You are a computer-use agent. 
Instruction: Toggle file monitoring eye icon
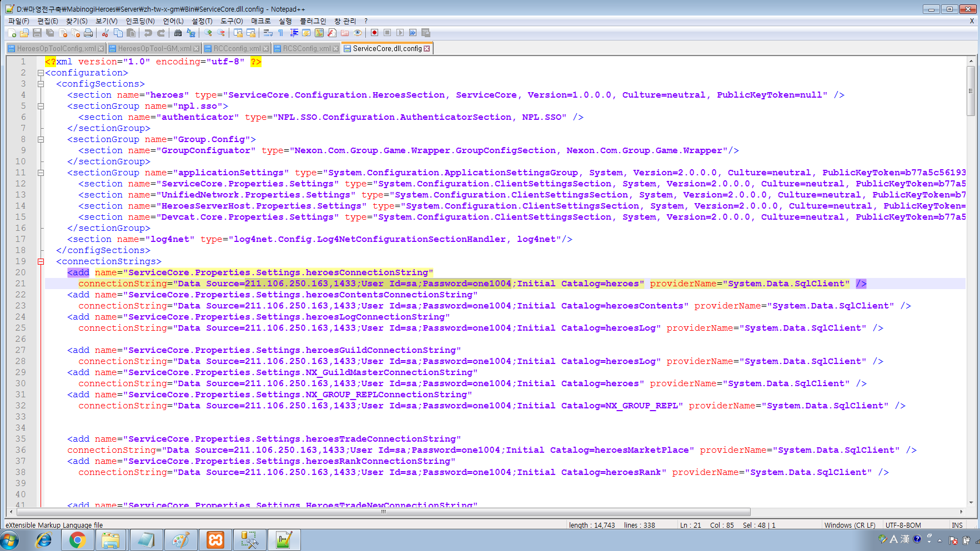358,33
